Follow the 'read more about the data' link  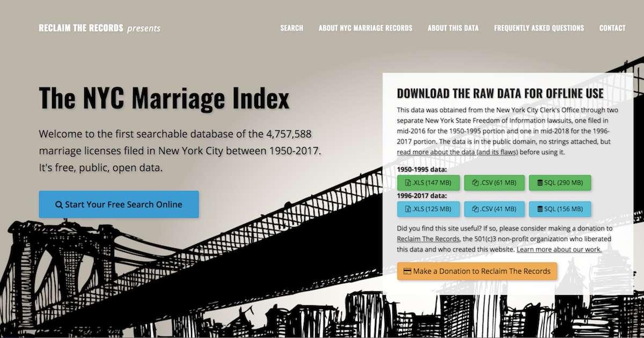pyautogui.click(x=457, y=152)
